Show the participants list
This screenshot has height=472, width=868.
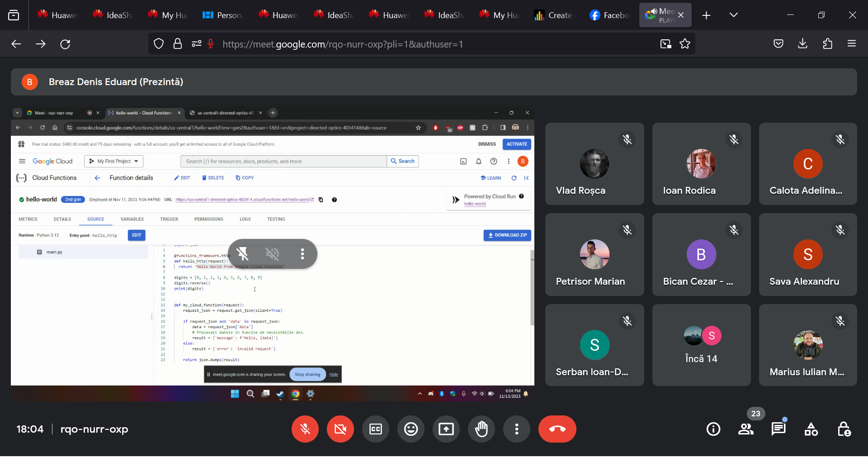[746, 429]
